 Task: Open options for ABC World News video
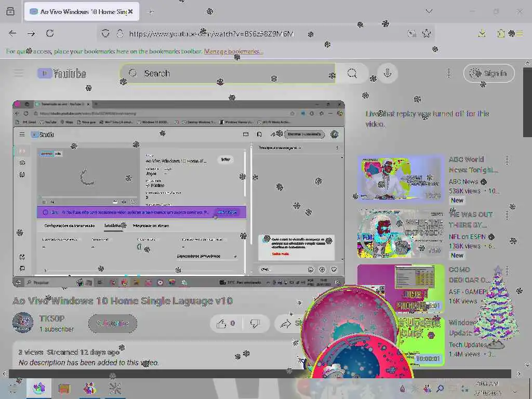click(507, 160)
